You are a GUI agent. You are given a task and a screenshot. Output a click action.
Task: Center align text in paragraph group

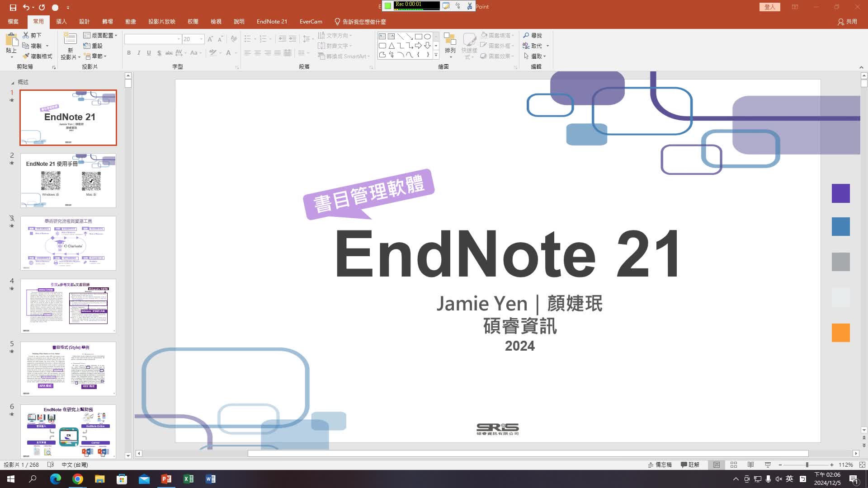pos(257,53)
